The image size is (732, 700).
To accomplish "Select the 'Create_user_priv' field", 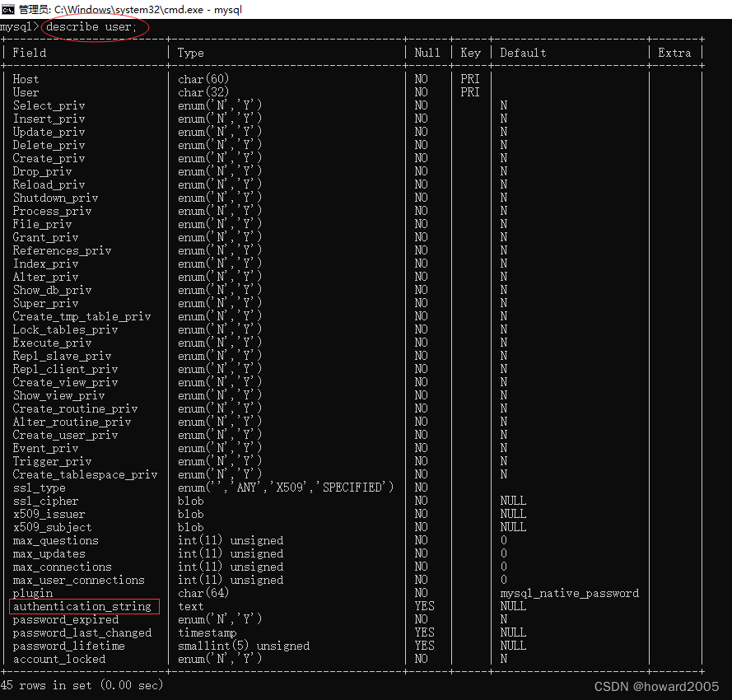I will tap(65, 435).
